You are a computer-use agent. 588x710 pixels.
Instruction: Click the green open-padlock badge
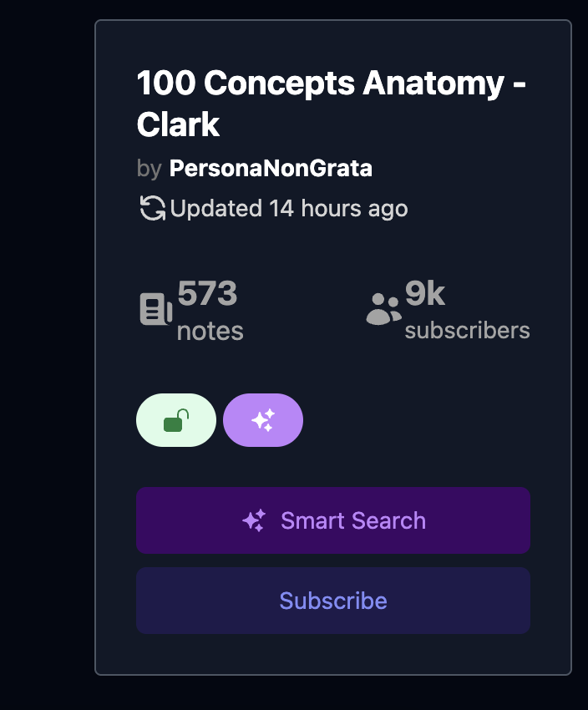point(175,420)
